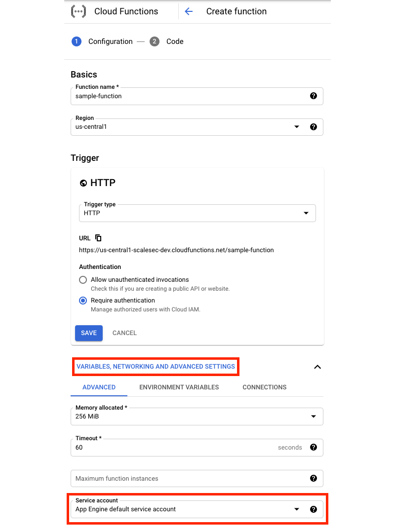Image resolution: width=395 pixels, height=532 pixels.
Task: Open help for Service account field
Action: [x=313, y=509]
